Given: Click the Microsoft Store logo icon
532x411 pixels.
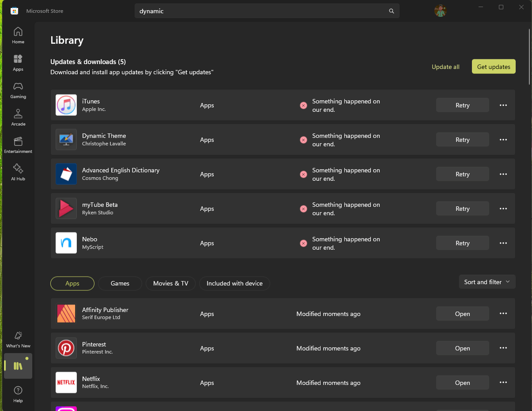Looking at the screenshot, I should tap(14, 11).
